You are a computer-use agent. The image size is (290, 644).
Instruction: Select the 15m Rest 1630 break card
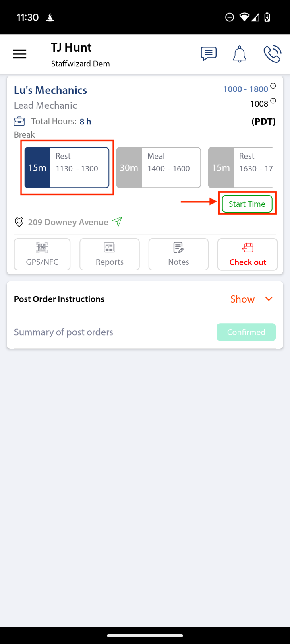(241, 167)
